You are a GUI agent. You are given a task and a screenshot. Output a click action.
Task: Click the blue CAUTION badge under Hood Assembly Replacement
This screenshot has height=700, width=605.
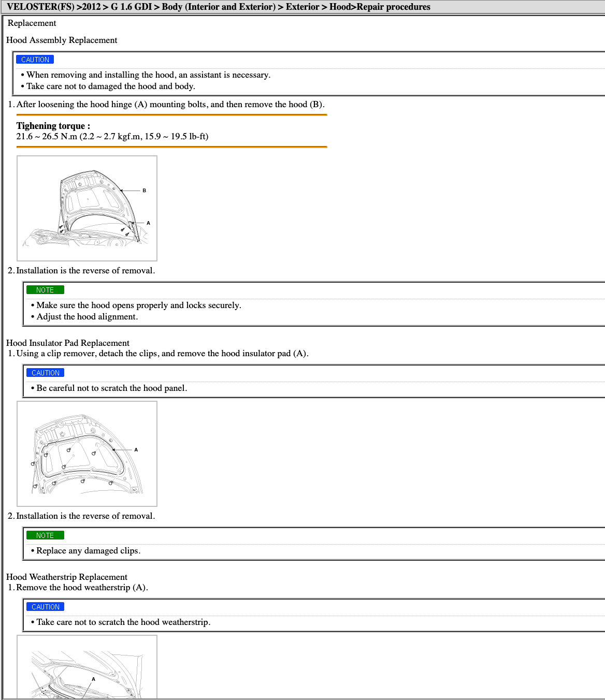[x=35, y=60]
